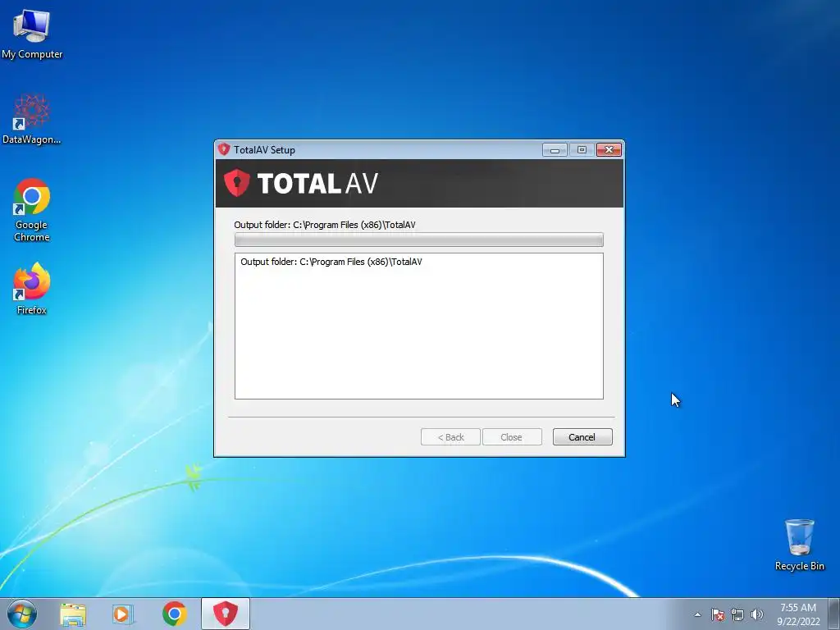The width and height of the screenshot is (840, 630).
Task: Show hidden system tray icons arrow
Action: 697,614
